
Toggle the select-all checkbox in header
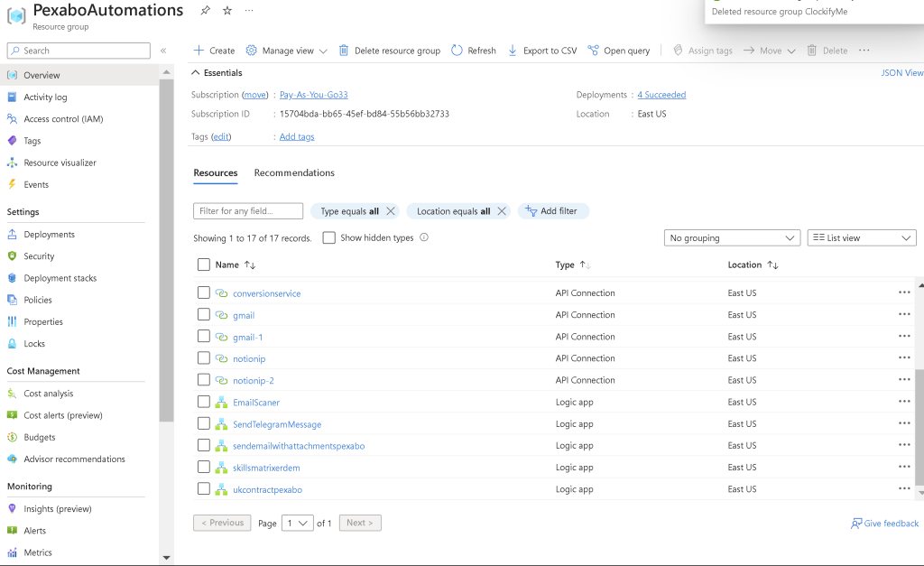click(204, 264)
